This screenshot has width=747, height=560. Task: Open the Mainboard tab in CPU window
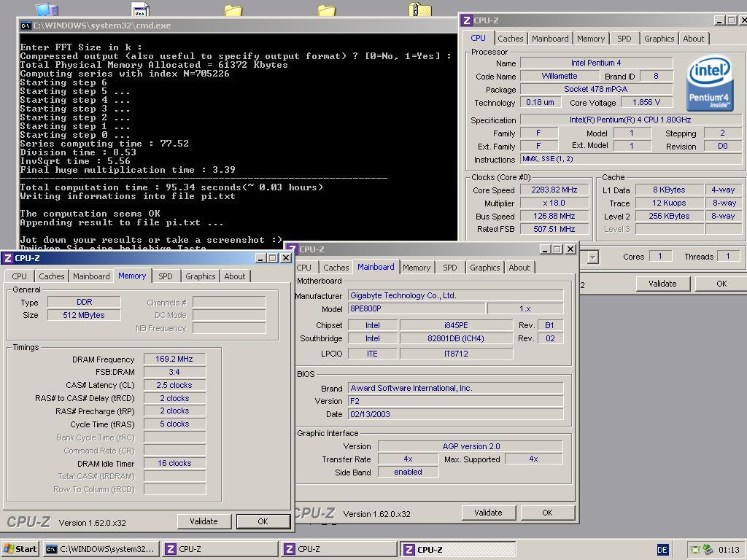550,39
